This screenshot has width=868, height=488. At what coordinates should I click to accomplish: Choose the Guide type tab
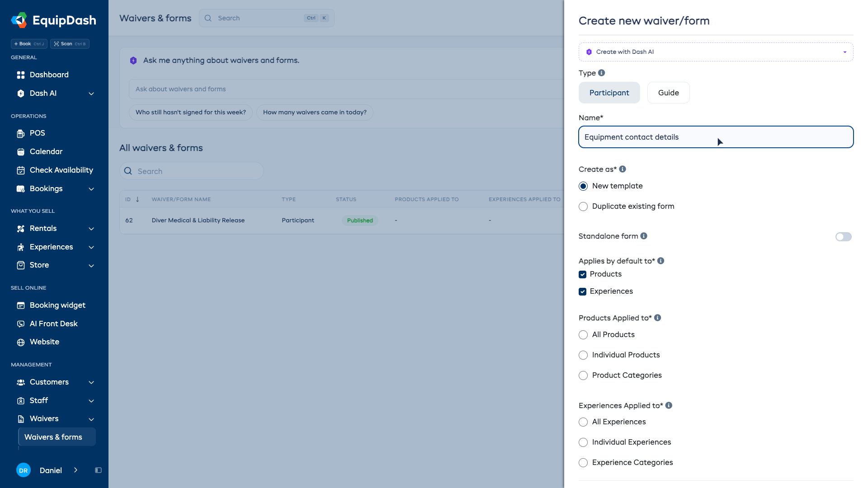[x=668, y=93]
